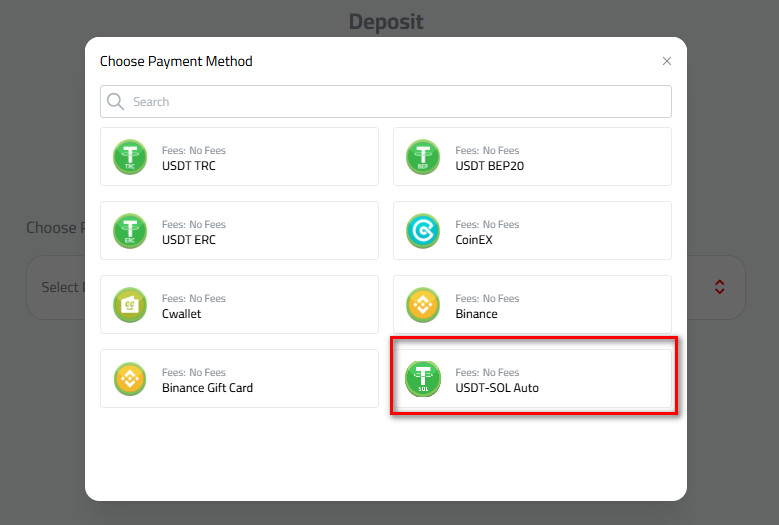
Task: Pick USDT ERC payment method
Action: (239, 230)
